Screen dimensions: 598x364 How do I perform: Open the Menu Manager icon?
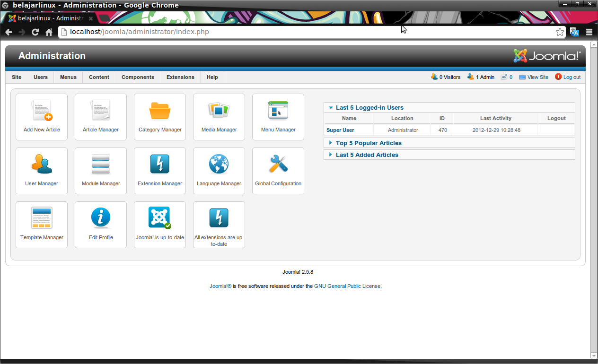pos(278,117)
